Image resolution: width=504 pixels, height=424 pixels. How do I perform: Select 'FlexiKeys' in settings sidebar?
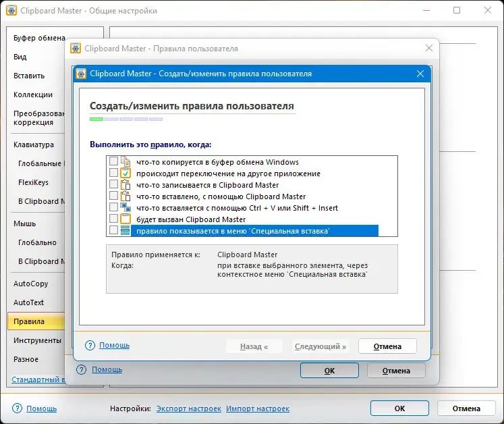pos(34,182)
